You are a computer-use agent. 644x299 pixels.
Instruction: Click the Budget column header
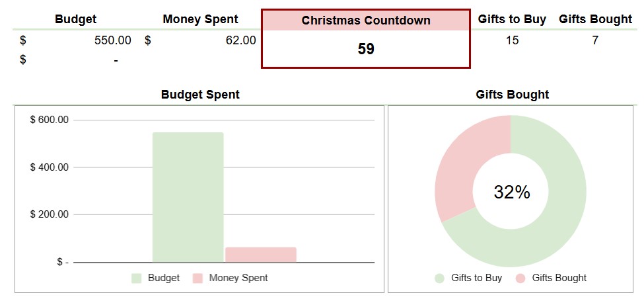(x=75, y=19)
